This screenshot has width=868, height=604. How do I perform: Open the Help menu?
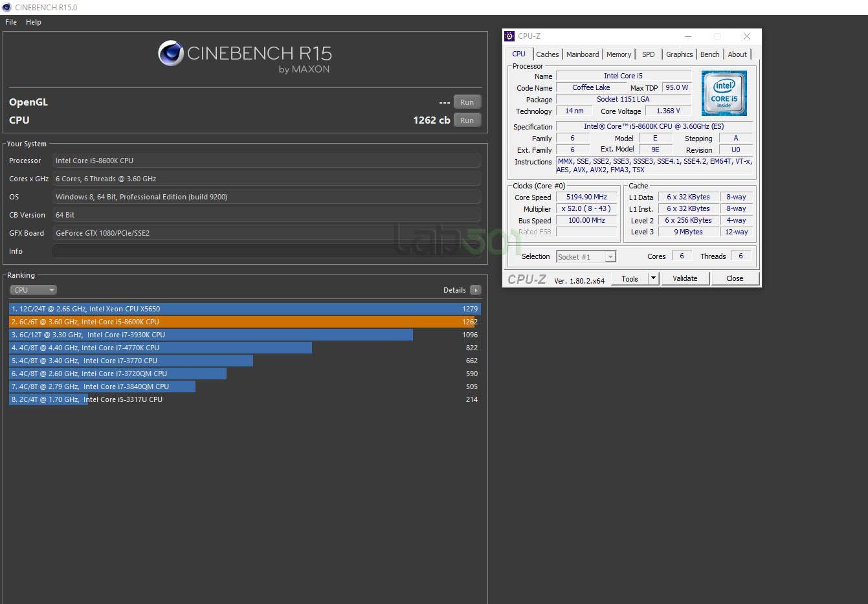tap(34, 22)
